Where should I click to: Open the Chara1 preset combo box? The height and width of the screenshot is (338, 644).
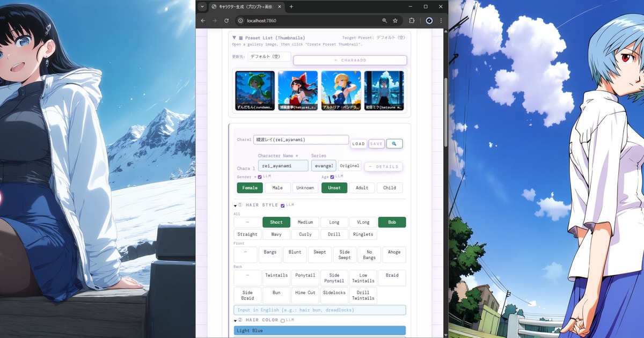click(301, 139)
